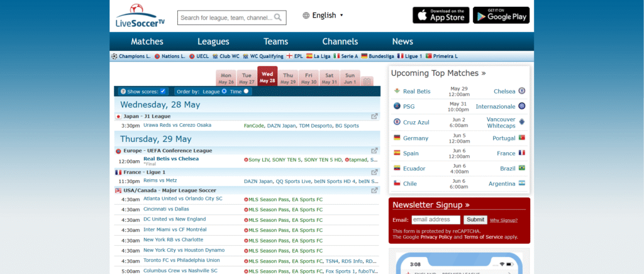Click the Show scores help question icon
The height and width of the screenshot is (274, 644).
click(x=123, y=92)
